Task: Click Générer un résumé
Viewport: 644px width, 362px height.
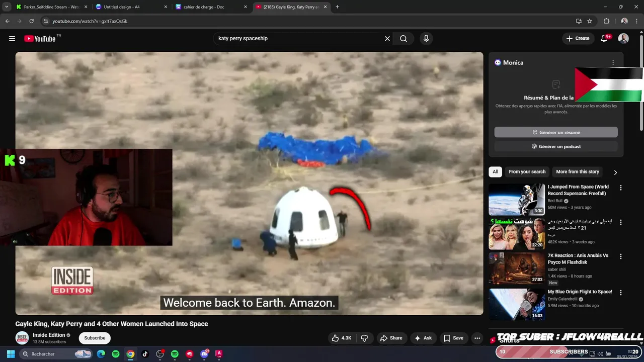Action: 556,132
